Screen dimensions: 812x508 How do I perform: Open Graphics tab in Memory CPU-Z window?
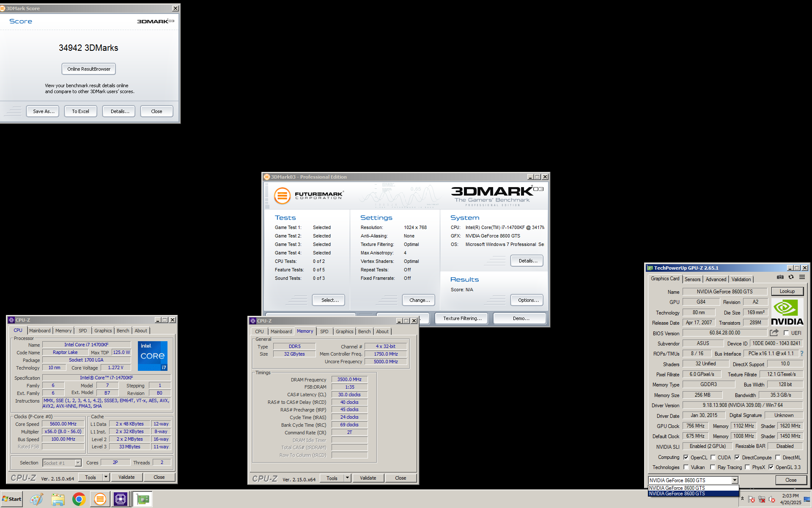[x=344, y=331]
